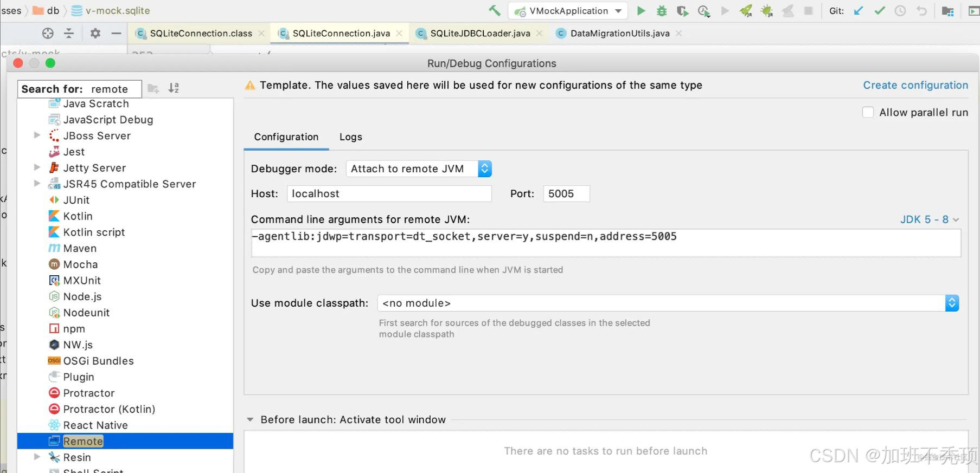The width and height of the screenshot is (980, 473).
Task: Click the Host input field
Action: (x=389, y=193)
